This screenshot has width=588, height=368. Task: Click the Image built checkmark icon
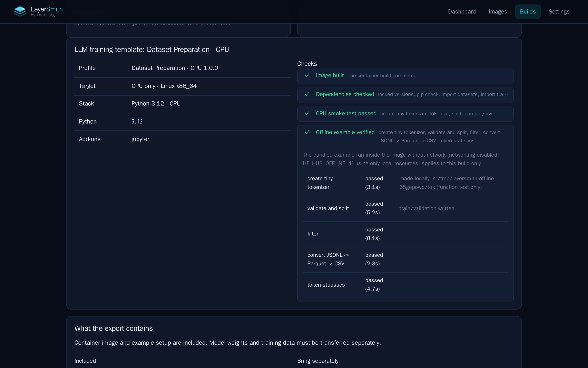click(307, 75)
